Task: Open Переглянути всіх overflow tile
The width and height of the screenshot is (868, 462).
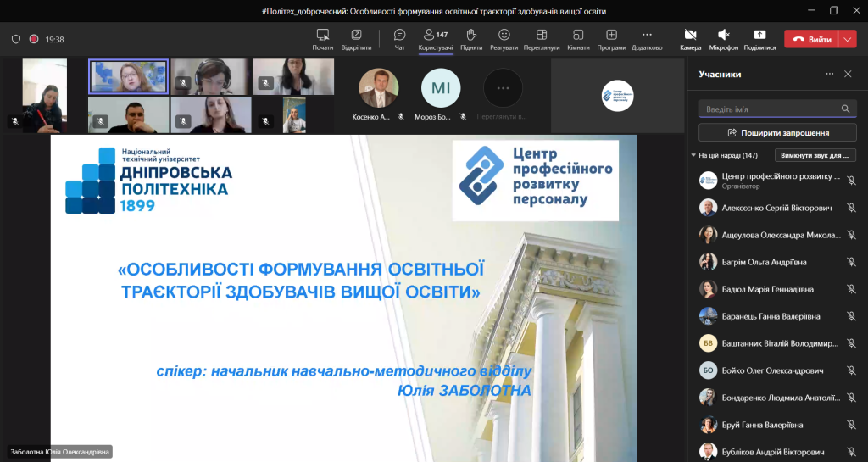Action: pos(503,88)
